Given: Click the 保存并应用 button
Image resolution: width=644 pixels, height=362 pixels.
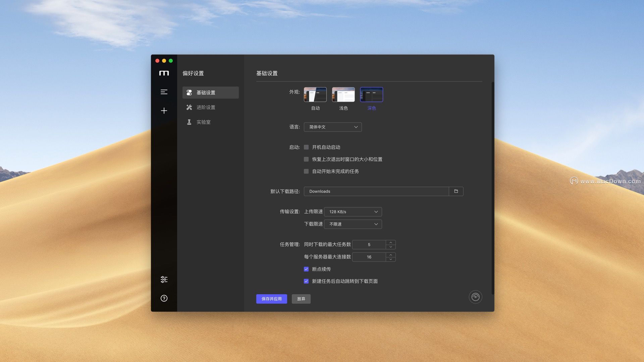Looking at the screenshot, I should coord(271,299).
